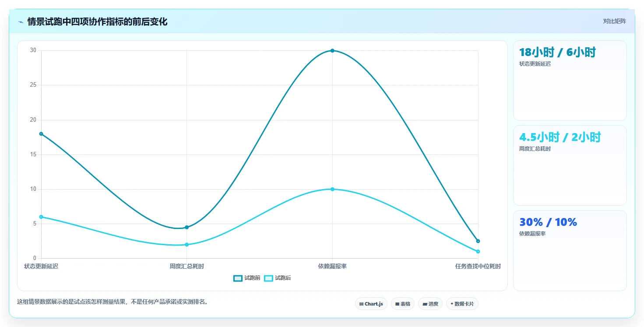
Task: Click the y-axis value 20
Action: [x=33, y=120]
